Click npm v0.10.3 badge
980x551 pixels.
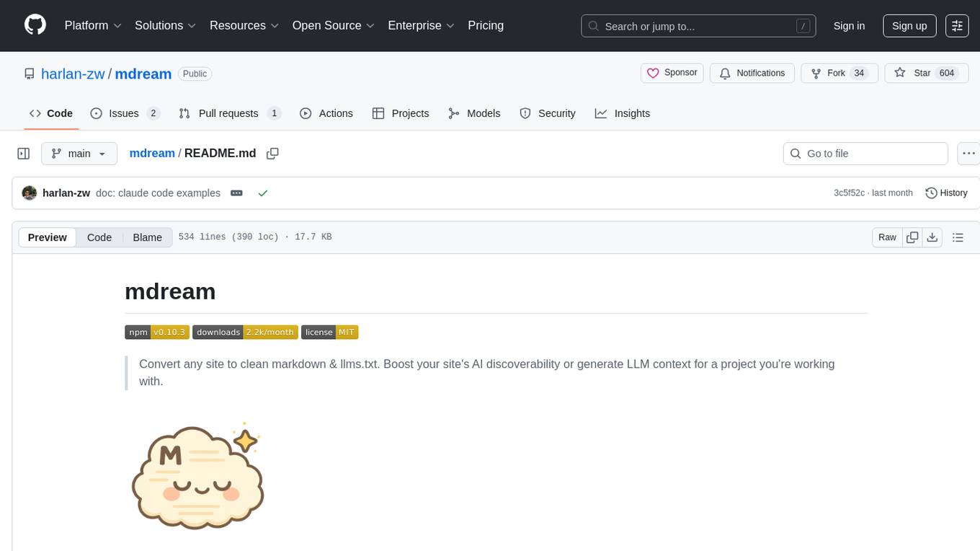point(157,332)
